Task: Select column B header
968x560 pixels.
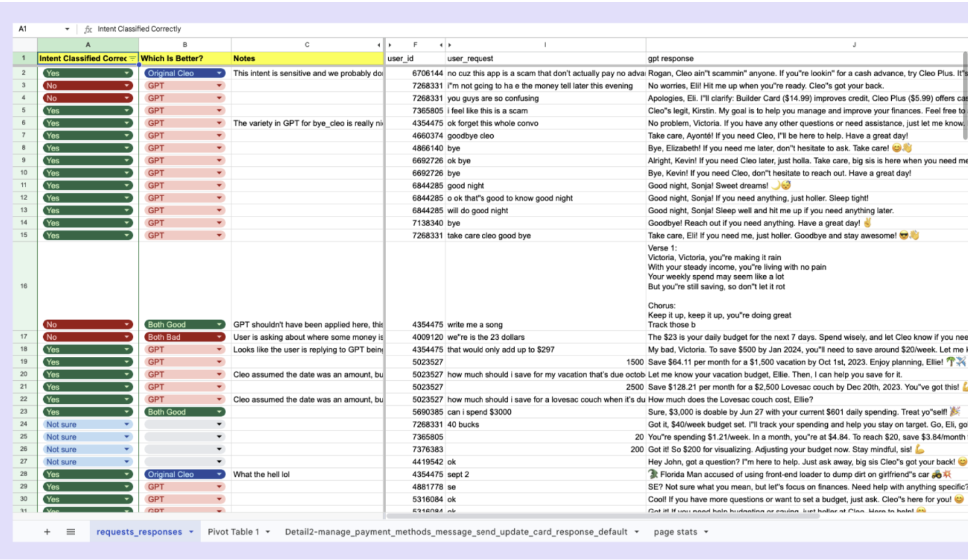Action: tap(185, 45)
